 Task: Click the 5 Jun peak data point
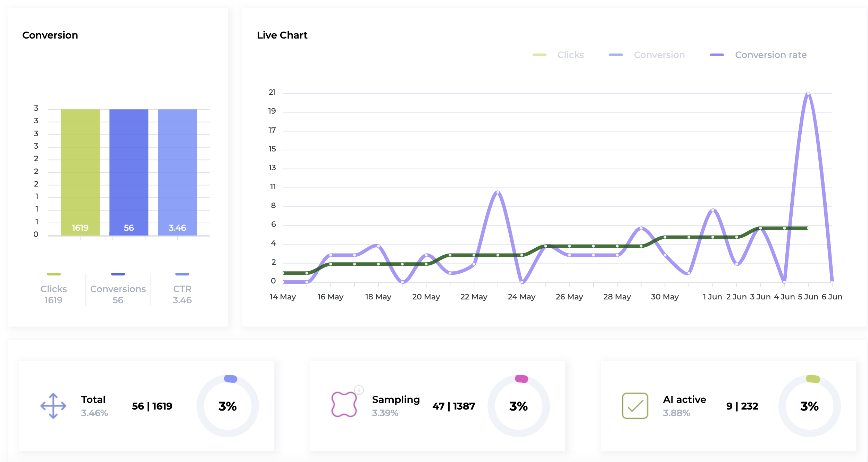pos(808,93)
